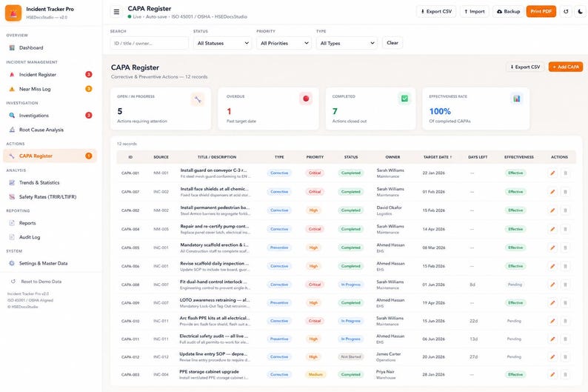Image resolution: width=588 pixels, height=392 pixels.
Task: Edit CAPA-003 with the pencil icon
Action: pyautogui.click(x=552, y=374)
